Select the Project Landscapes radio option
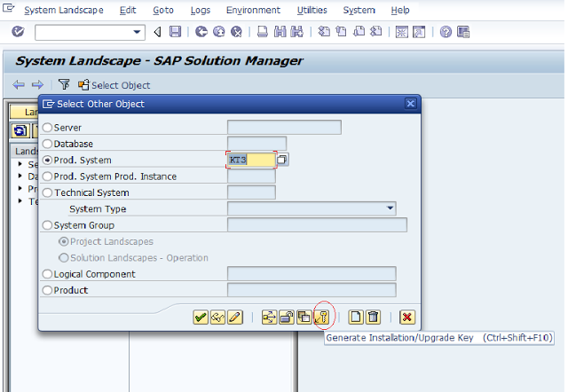Image resolution: width=568 pixels, height=392 pixels. point(63,241)
